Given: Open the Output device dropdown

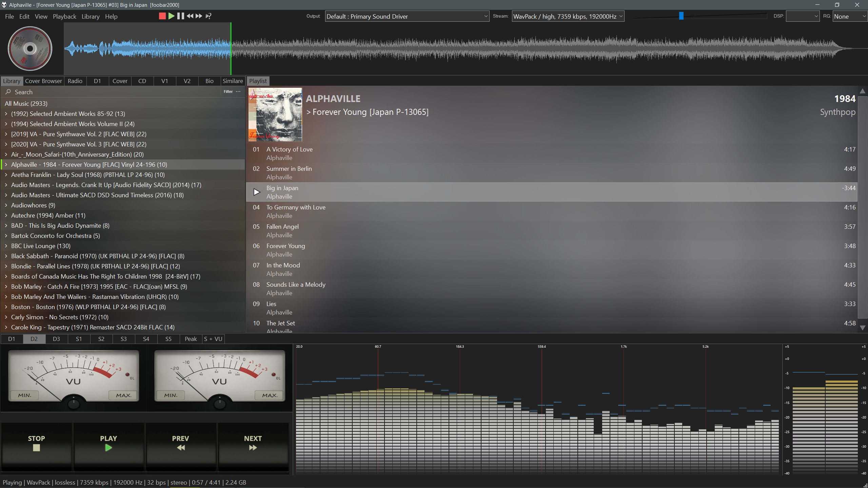Looking at the screenshot, I should pos(407,16).
